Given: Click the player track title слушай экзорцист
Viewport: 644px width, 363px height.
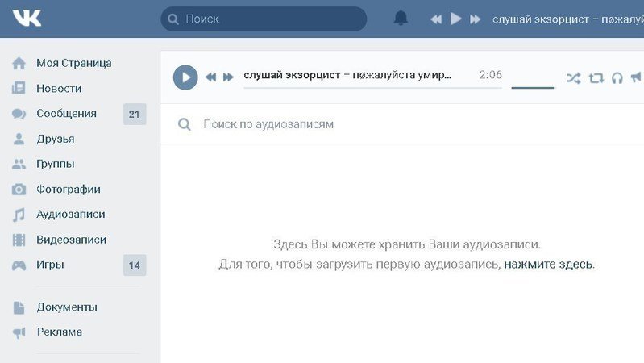Looking at the screenshot, I should (x=347, y=75).
